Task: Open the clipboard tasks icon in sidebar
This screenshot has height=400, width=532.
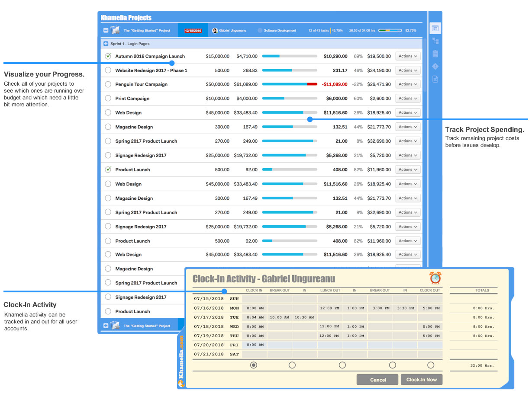Action: pyautogui.click(x=435, y=54)
